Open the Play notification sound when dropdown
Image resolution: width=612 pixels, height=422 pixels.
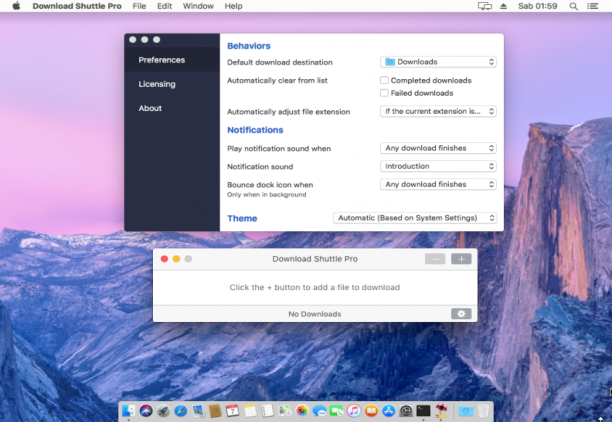tap(438, 148)
